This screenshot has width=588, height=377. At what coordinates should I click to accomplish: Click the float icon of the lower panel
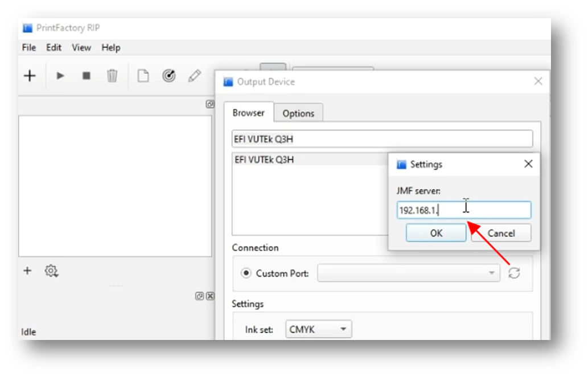tap(199, 296)
